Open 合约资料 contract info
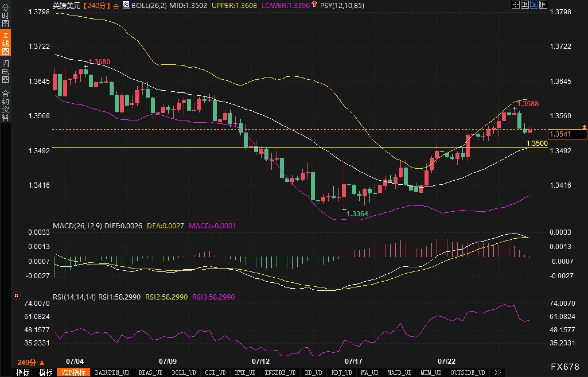 (x=5, y=105)
